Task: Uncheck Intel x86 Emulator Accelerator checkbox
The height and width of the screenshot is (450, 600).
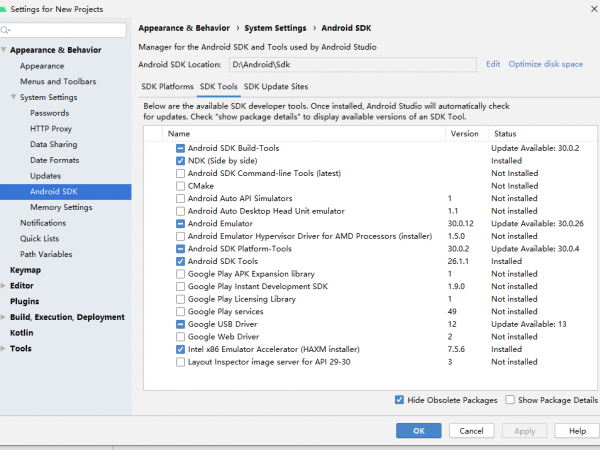Action: click(x=180, y=349)
